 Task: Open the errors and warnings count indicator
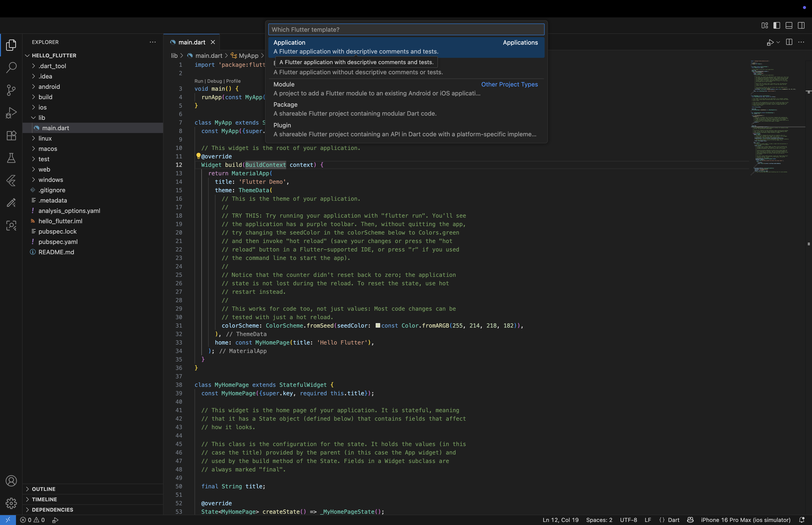point(32,520)
